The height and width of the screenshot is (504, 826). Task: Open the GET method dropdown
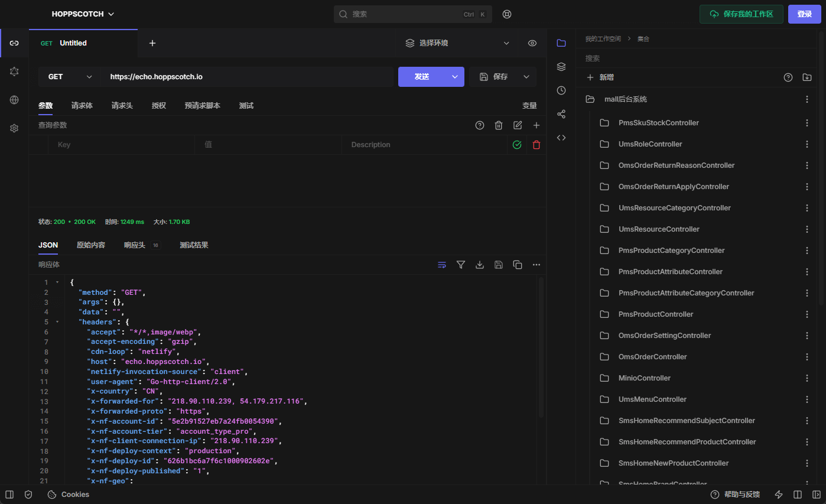pyautogui.click(x=70, y=77)
